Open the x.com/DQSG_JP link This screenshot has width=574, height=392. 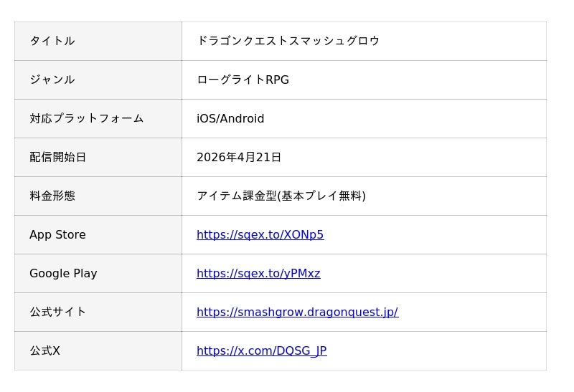(261, 351)
